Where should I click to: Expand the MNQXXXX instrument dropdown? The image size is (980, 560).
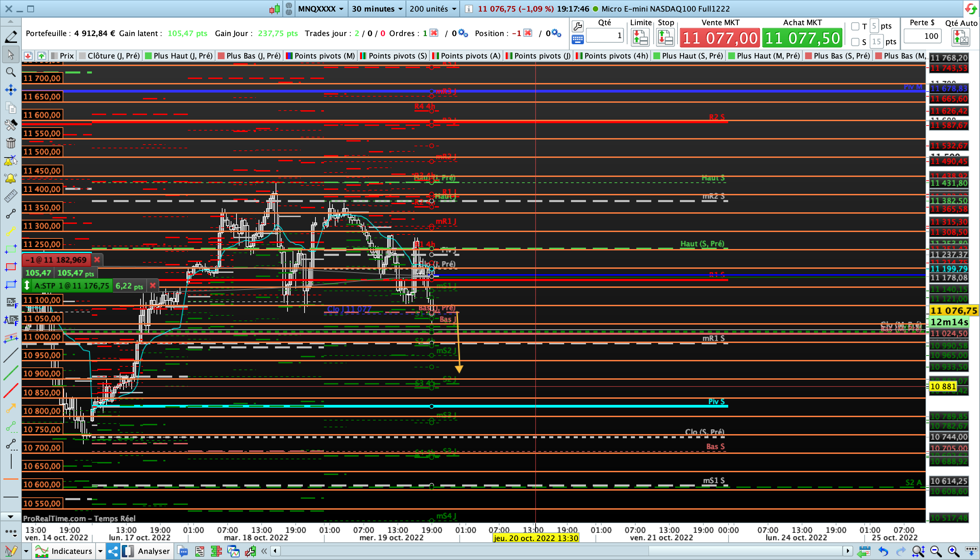pyautogui.click(x=321, y=9)
